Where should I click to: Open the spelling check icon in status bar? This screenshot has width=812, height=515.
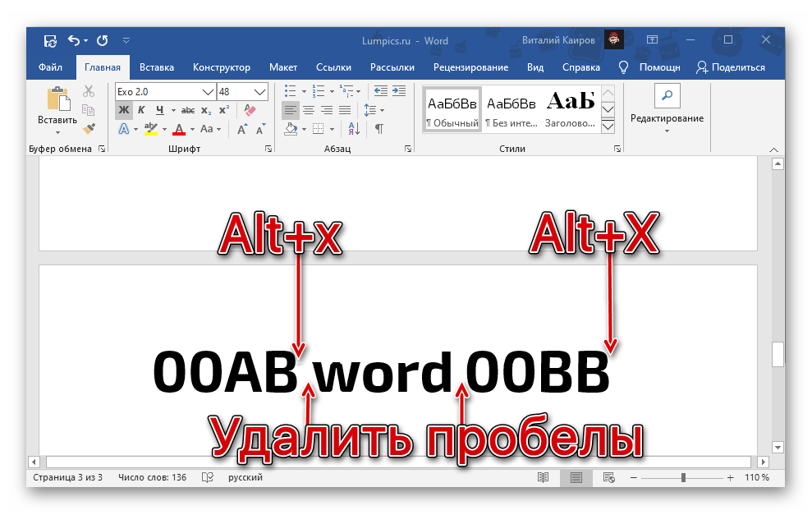pos(208,477)
